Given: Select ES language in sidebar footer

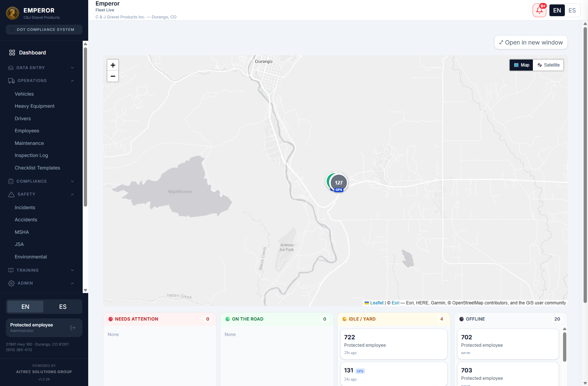Looking at the screenshot, I should coord(63,307).
